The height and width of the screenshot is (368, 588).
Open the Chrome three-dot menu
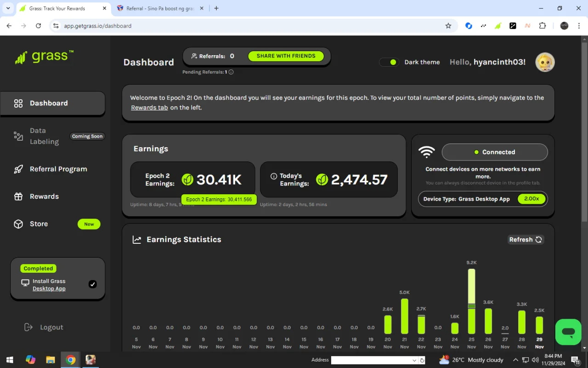579,26
